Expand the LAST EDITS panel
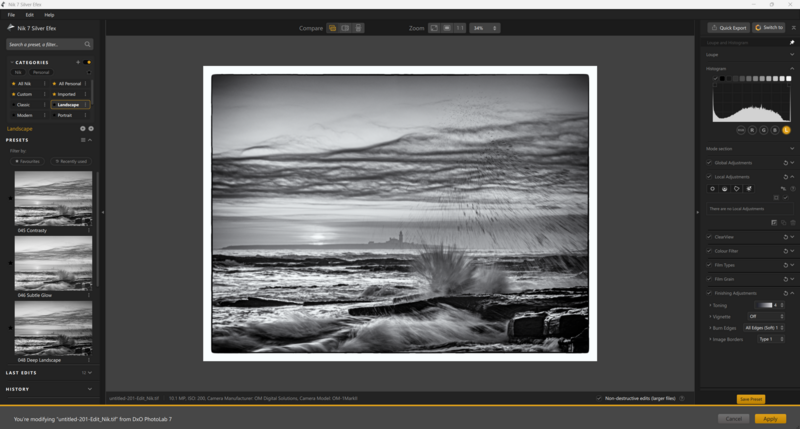 click(90, 372)
